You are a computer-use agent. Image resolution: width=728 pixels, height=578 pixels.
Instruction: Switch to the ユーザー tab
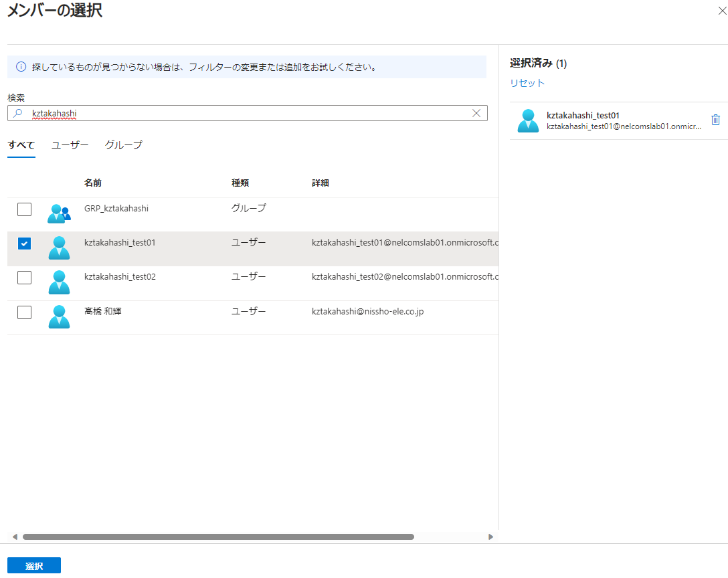[x=70, y=144]
